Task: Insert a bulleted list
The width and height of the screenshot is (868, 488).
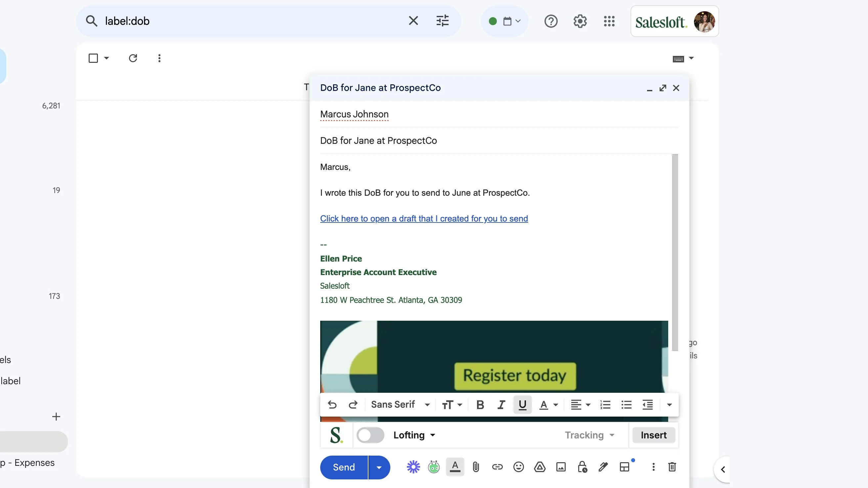Action: point(627,404)
